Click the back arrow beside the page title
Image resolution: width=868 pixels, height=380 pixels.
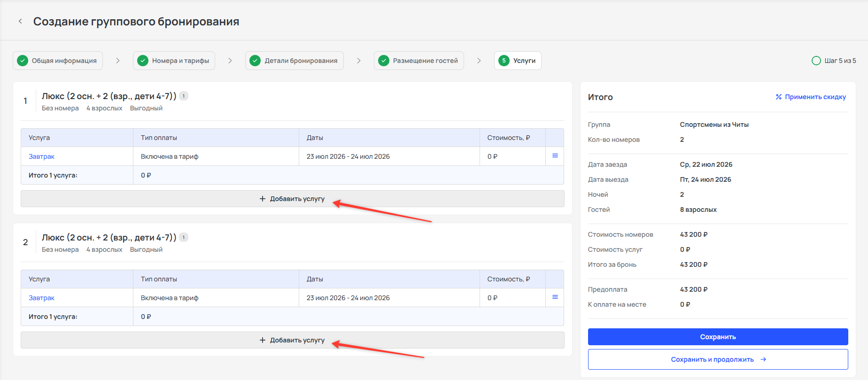tap(20, 21)
